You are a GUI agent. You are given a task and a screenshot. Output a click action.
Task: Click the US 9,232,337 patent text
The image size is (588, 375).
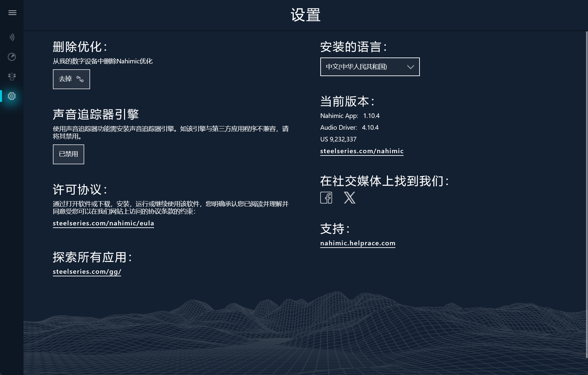338,139
